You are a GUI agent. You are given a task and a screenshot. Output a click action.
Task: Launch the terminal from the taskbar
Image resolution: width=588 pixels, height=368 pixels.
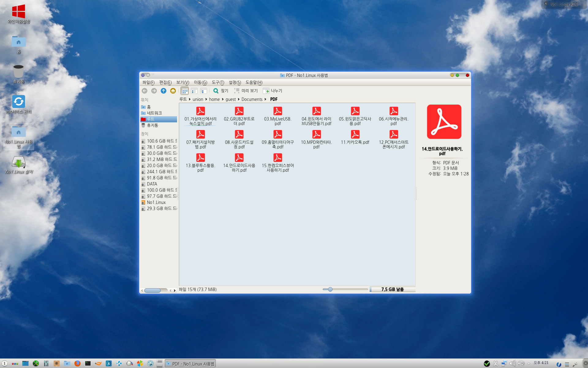tap(88, 363)
